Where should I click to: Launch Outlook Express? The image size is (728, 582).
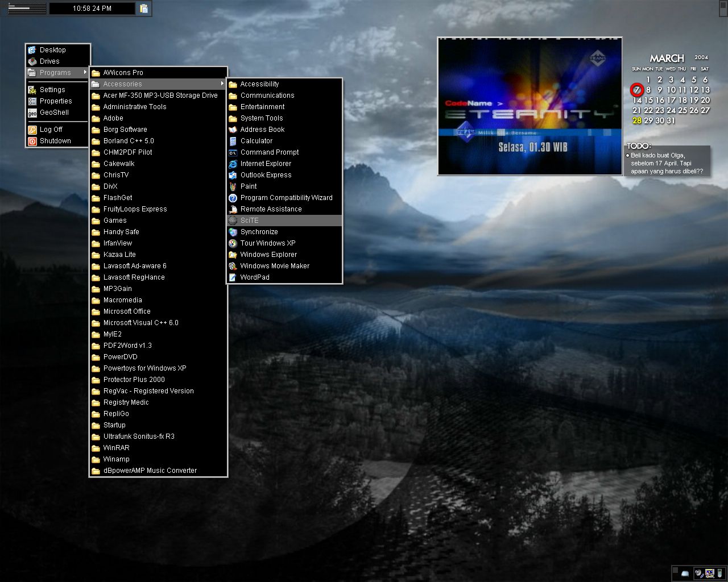point(284,175)
